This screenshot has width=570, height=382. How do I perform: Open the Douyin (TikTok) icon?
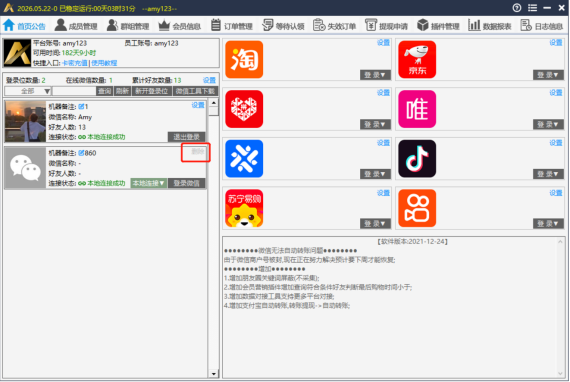[x=417, y=158]
